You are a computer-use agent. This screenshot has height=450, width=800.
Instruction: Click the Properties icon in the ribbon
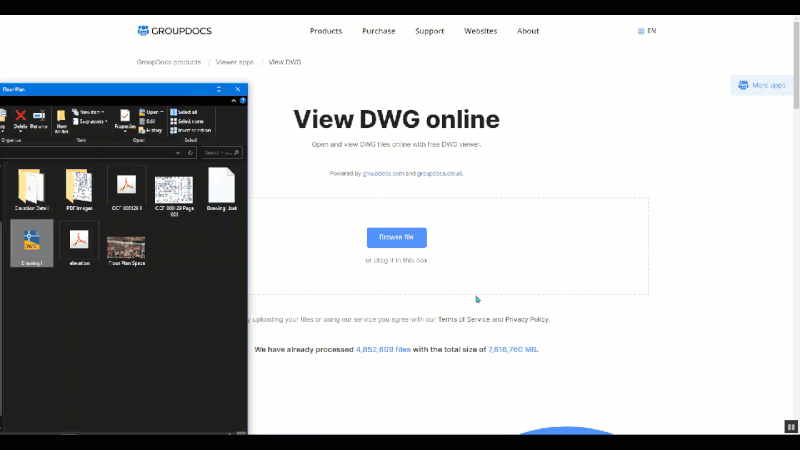point(125,118)
